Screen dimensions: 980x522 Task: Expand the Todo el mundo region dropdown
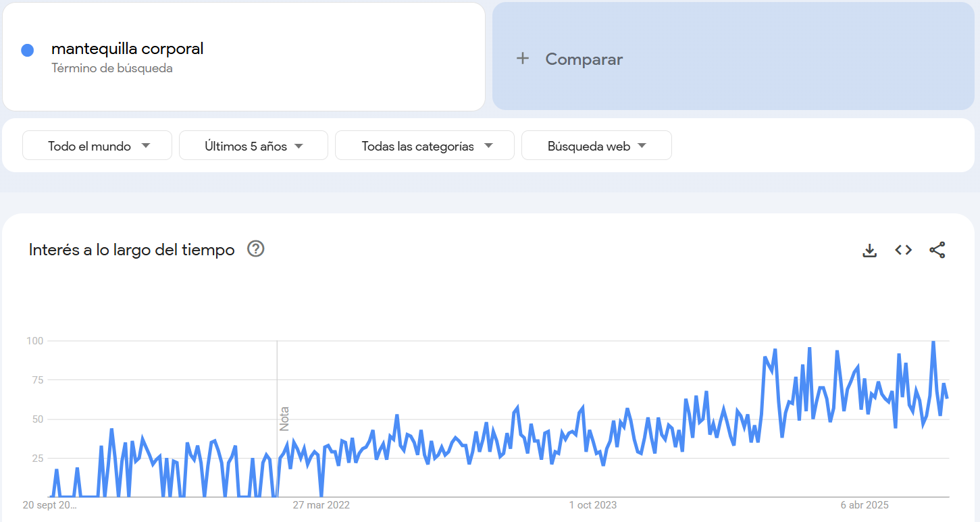coord(97,146)
